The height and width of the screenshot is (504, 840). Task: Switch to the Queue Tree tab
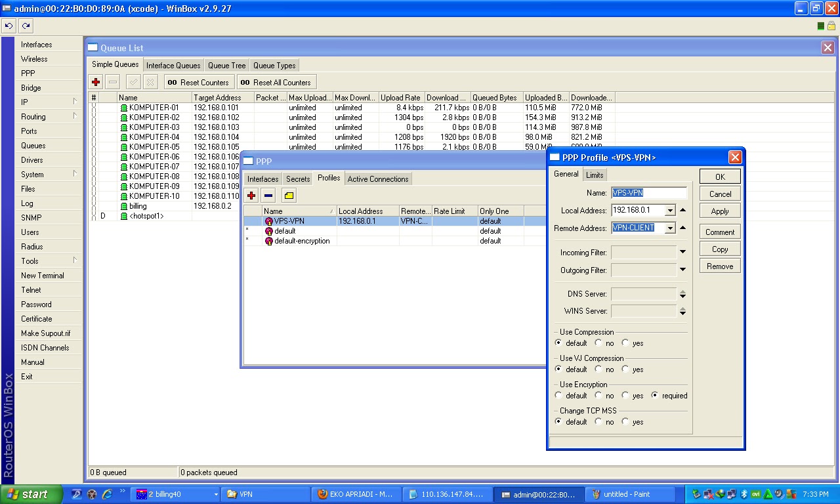pyautogui.click(x=227, y=66)
